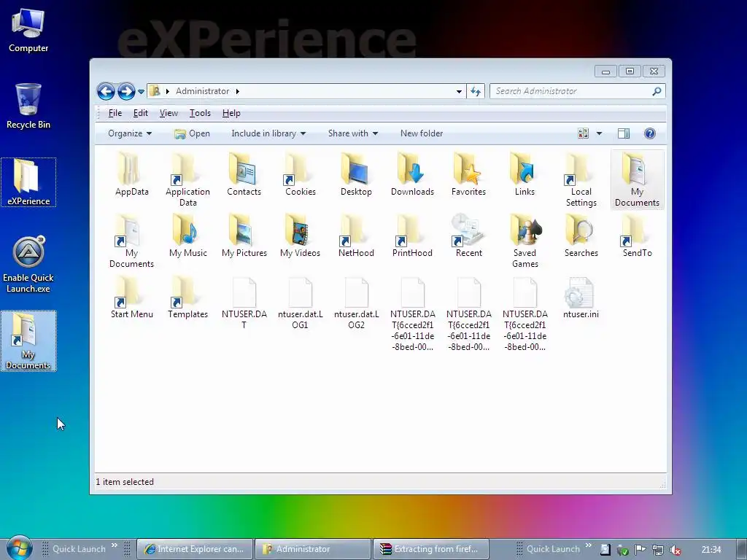Select the eXPerience desktop folder
The width and height of the screenshot is (747, 560).
coord(28,182)
